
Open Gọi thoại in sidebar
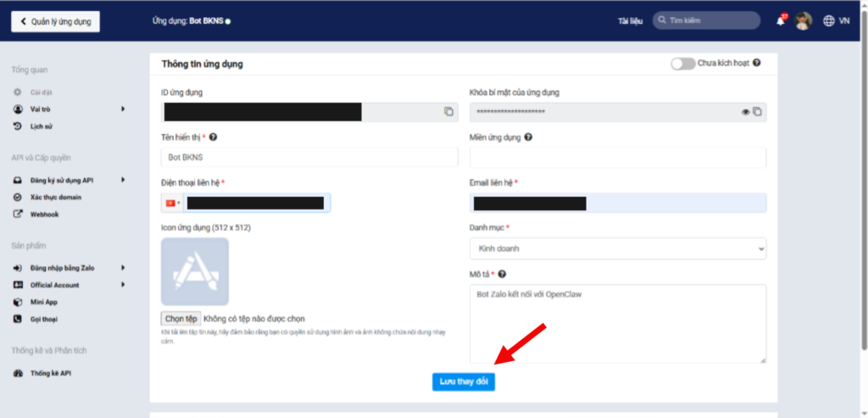44,320
